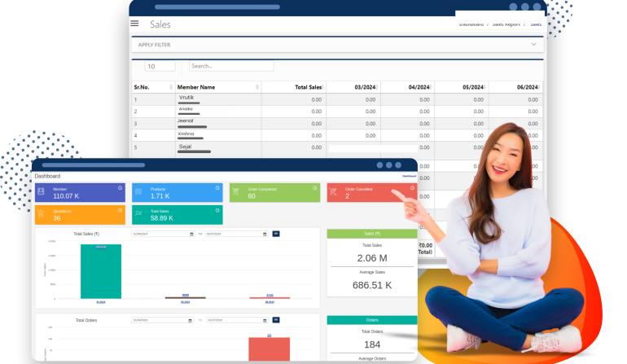Open the info clock on Total Sales card
Image resolution: width=627 pixels, height=364 pixels.
pyautogui.click(x=217, y=210)
